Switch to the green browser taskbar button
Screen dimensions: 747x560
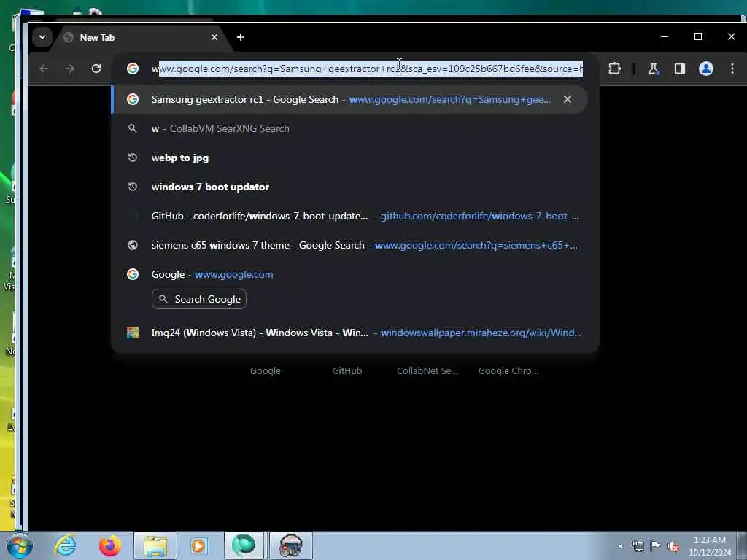(244, 545)
